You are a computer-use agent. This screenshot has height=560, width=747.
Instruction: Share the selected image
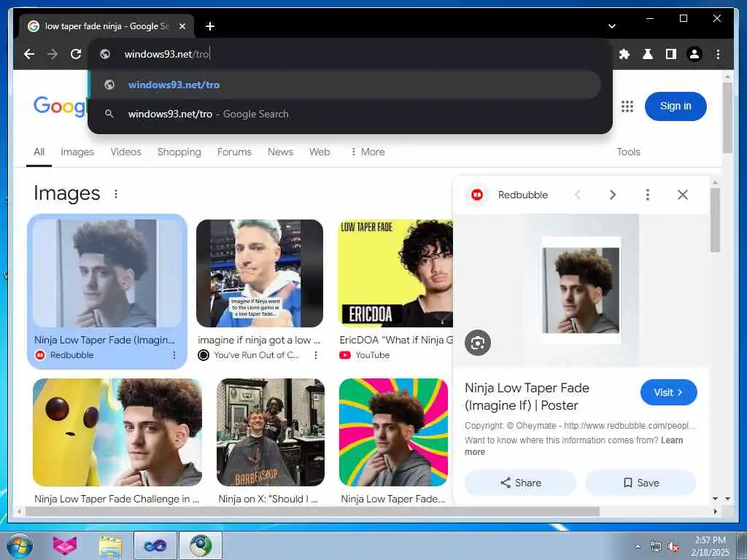520,483
